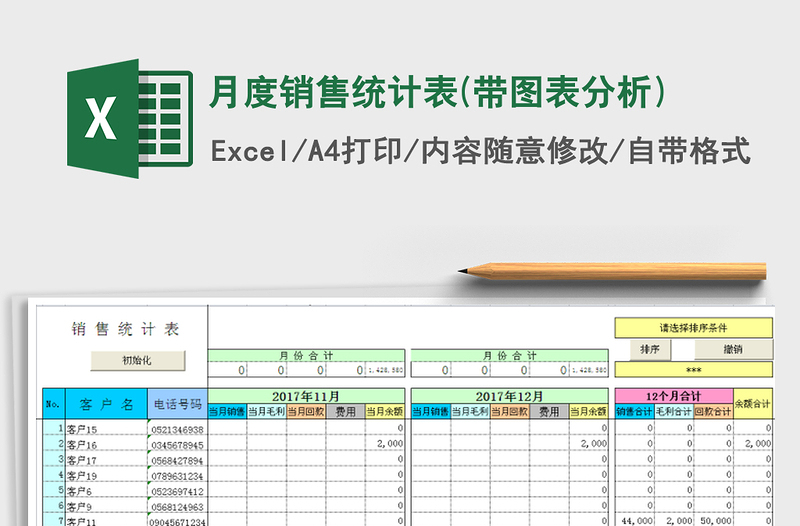Click phone number 0789631234
Screen dimensions: 800x526
pos(178,476)
